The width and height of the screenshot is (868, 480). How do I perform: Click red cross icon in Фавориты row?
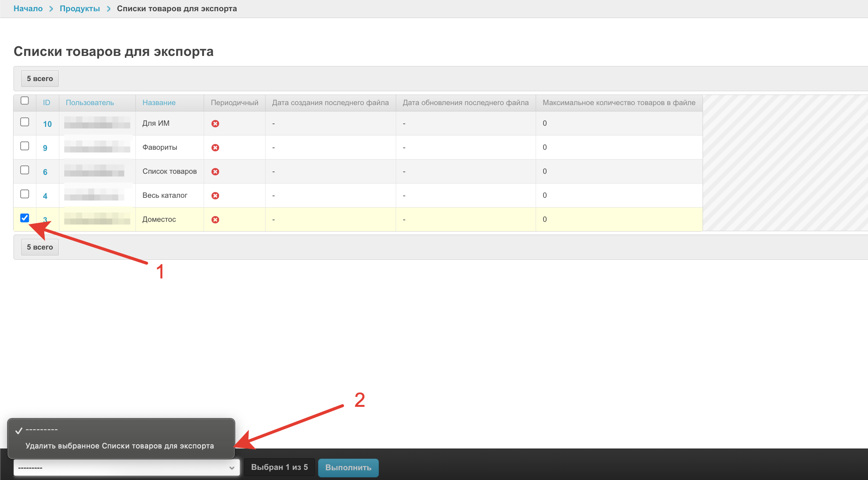[x=215, y=147]
